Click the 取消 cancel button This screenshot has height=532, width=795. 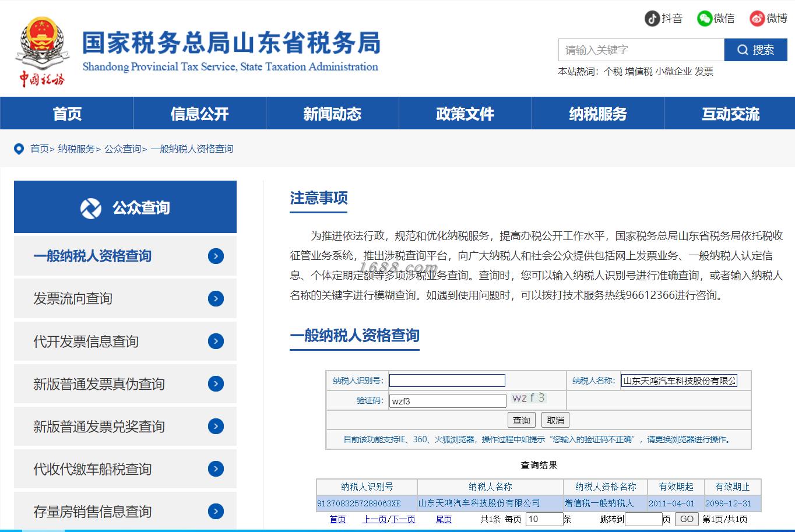pos(555,420)
